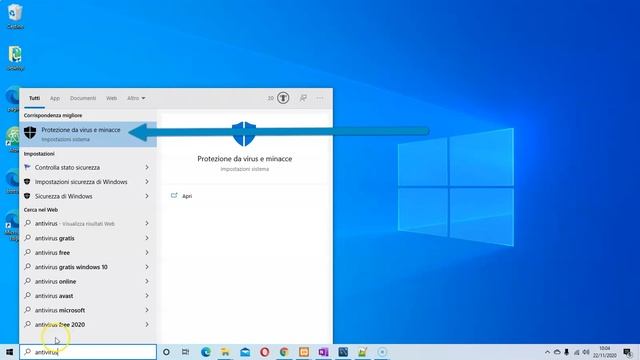Open File Explorer from the taskbar
Viewport: 640px width, 360px height.
pyautogui.click(x=225, y=352)
